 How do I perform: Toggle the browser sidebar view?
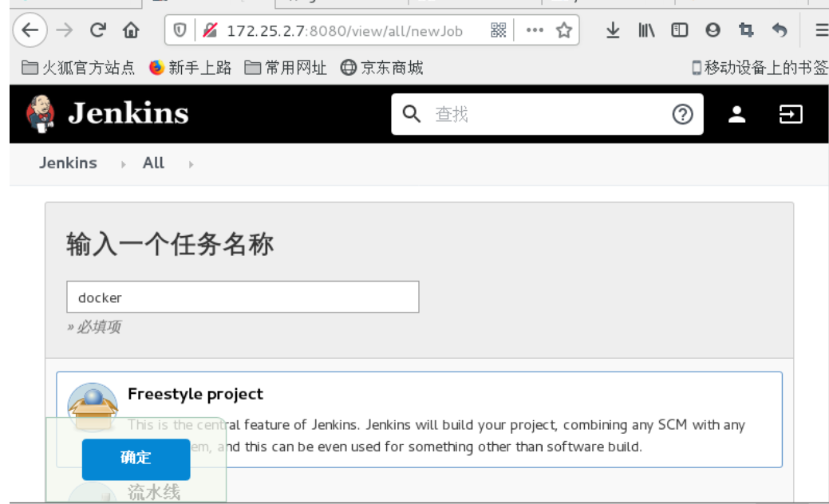pyautogui.click(x=679, y=30)
